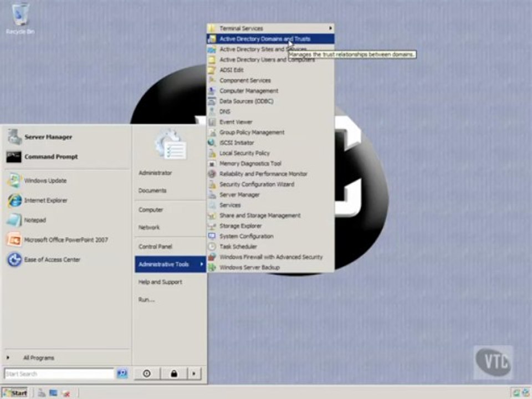Viewport: 532px width, 399px height.
Task: Open Computer from the Start menu
Action: (151, 209)
